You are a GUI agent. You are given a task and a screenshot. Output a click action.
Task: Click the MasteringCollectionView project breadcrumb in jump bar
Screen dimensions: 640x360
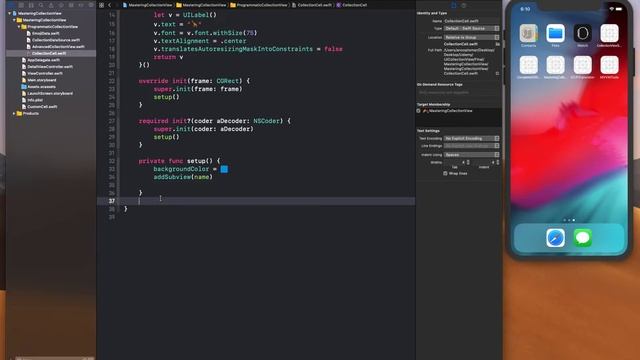pyautogui.click(x=147, y=5)
